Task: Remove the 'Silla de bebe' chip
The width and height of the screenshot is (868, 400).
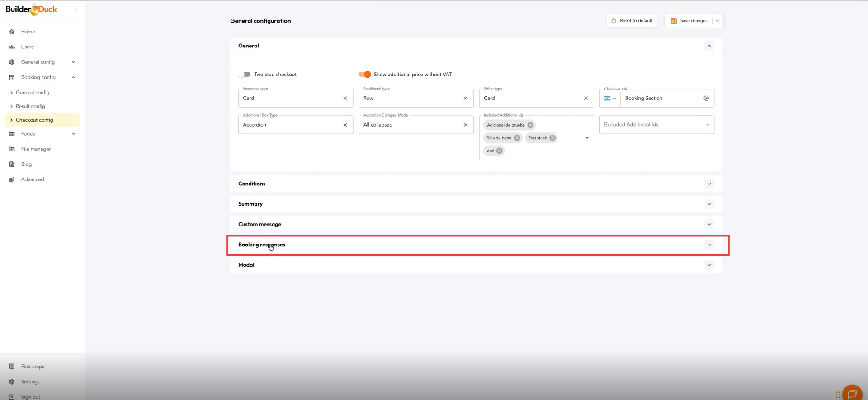Action: click(517, 138)
